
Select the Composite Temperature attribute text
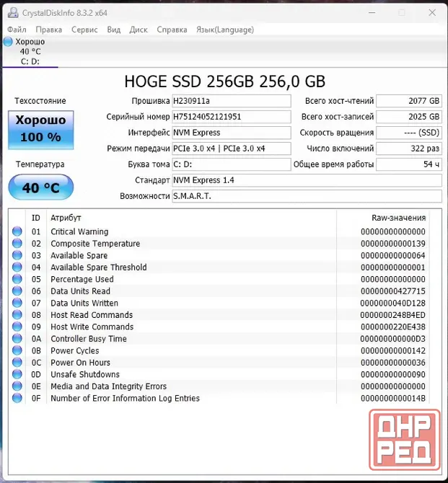(x=95, y=244)
